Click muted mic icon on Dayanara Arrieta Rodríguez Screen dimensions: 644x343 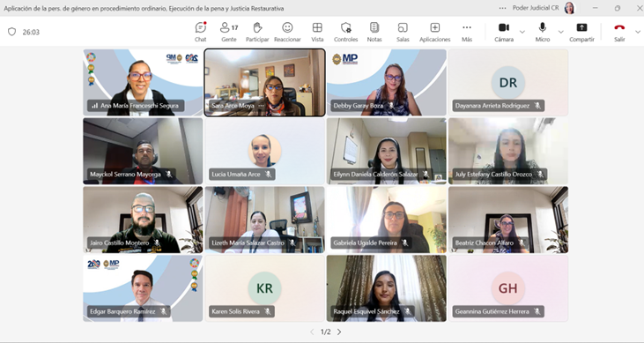pyautogui.click(x=537, y=106)
